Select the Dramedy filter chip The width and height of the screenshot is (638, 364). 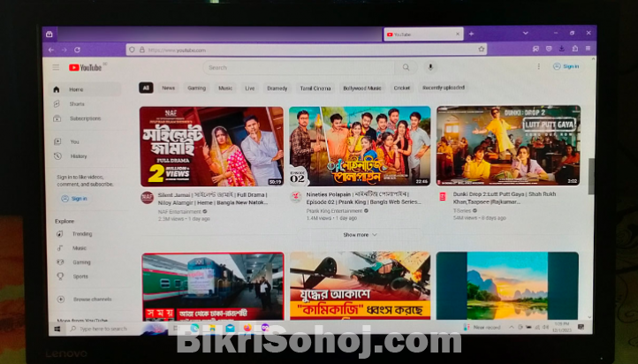(x=277, y=88)
